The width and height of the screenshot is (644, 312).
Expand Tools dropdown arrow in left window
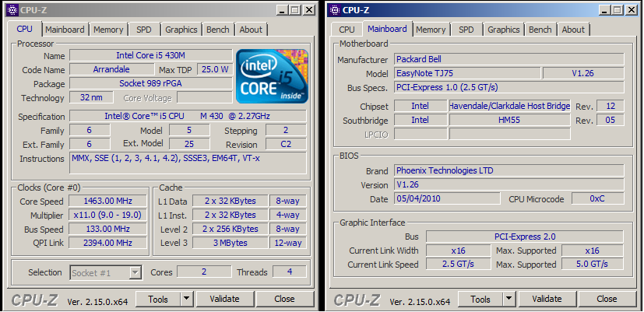[187, 299]
